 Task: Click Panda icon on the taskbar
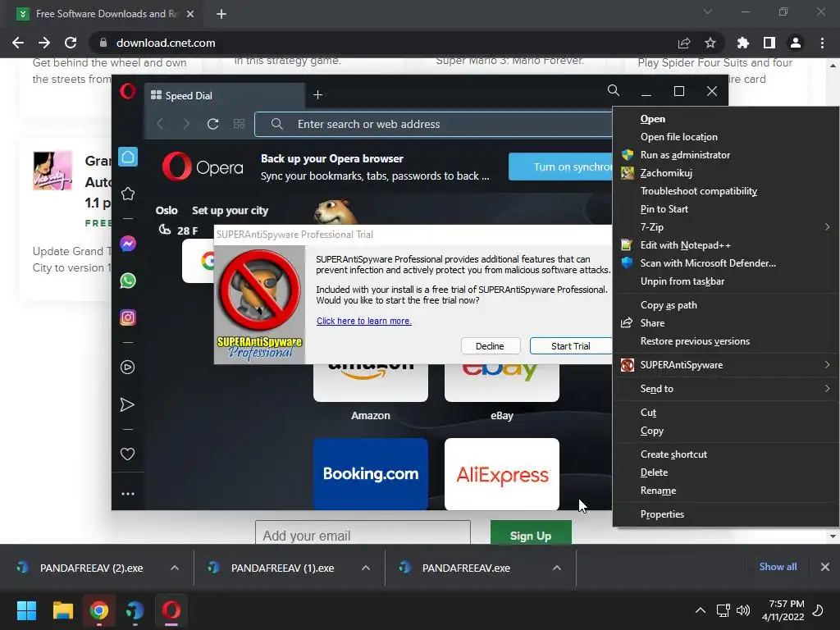[x=135, y=610]
